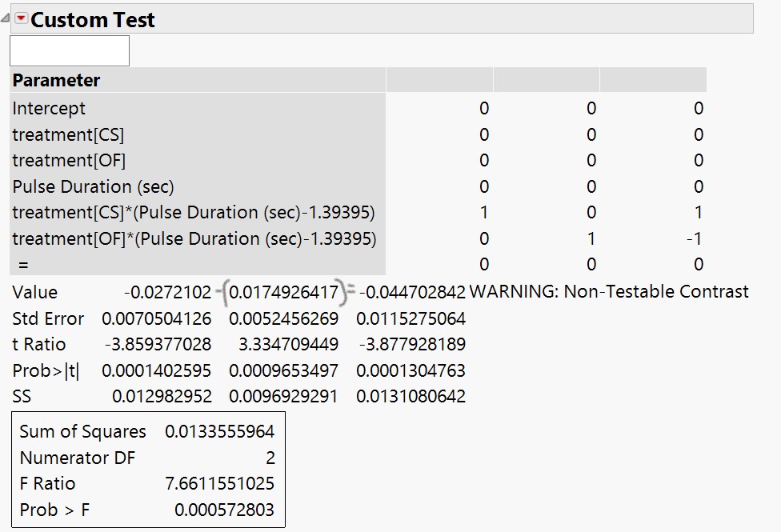This screenshot has width=781, height=532.
Task: Click the Prob > F value 0.000572803
Action: point(224,510)
